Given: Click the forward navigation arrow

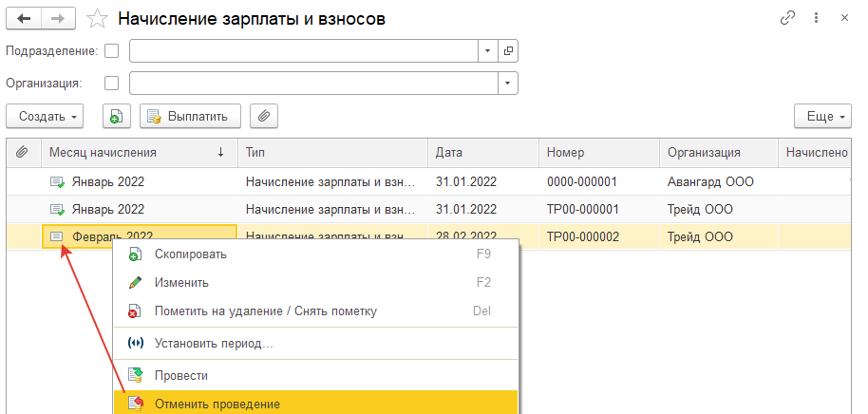Looking at the screenshot, I should tap(56, 18).
